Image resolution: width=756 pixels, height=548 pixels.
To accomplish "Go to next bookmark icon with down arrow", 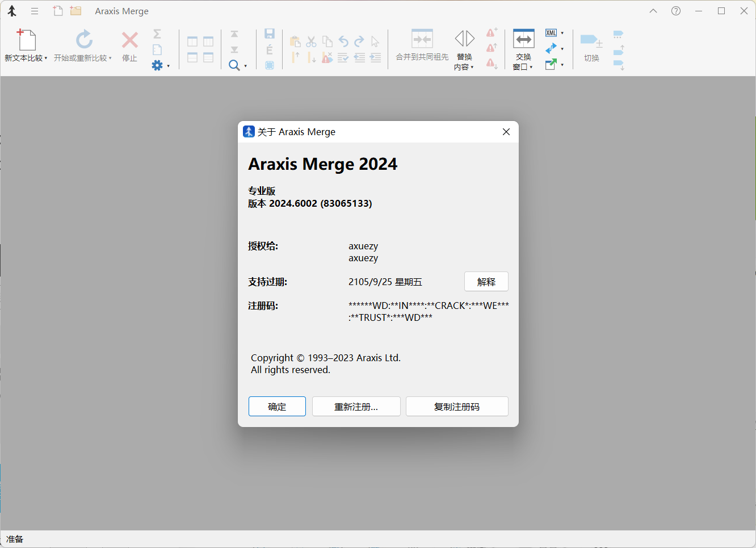I will click(619, 65).
